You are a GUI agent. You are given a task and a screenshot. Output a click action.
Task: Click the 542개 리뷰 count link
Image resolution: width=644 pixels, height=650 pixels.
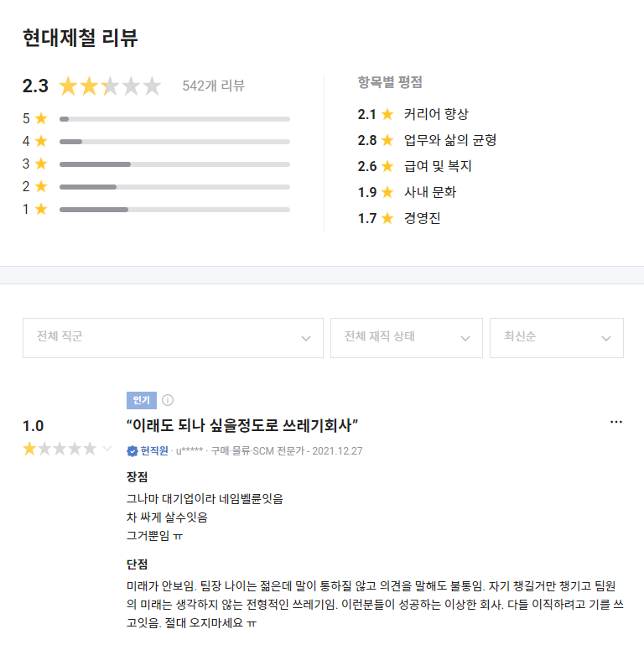pyautogui.click(x=213, y=86)
